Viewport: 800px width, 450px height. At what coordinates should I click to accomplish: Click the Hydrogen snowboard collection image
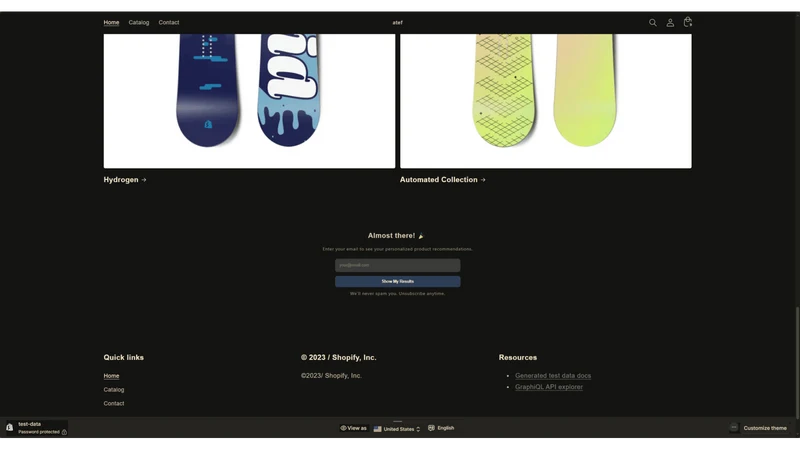[249, 101]
